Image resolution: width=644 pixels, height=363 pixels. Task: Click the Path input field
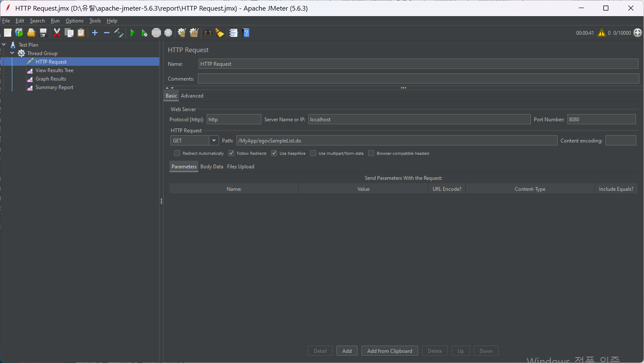click(397, 140)
